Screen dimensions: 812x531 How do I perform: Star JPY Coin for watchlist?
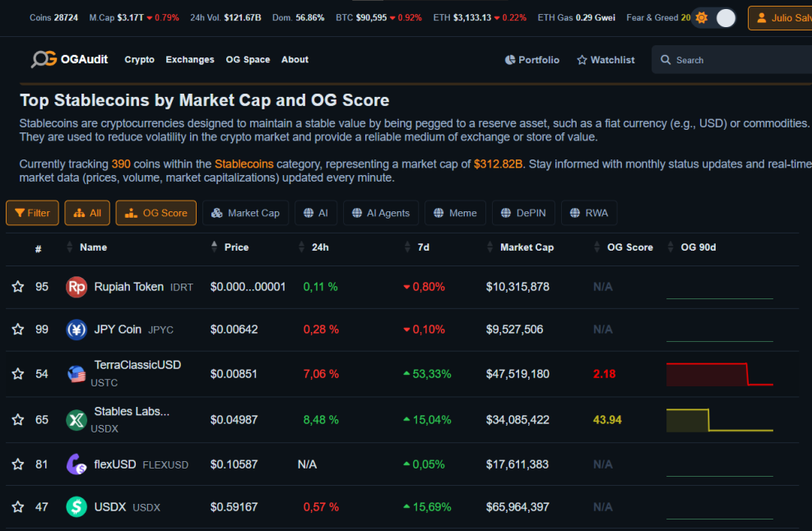18,329
